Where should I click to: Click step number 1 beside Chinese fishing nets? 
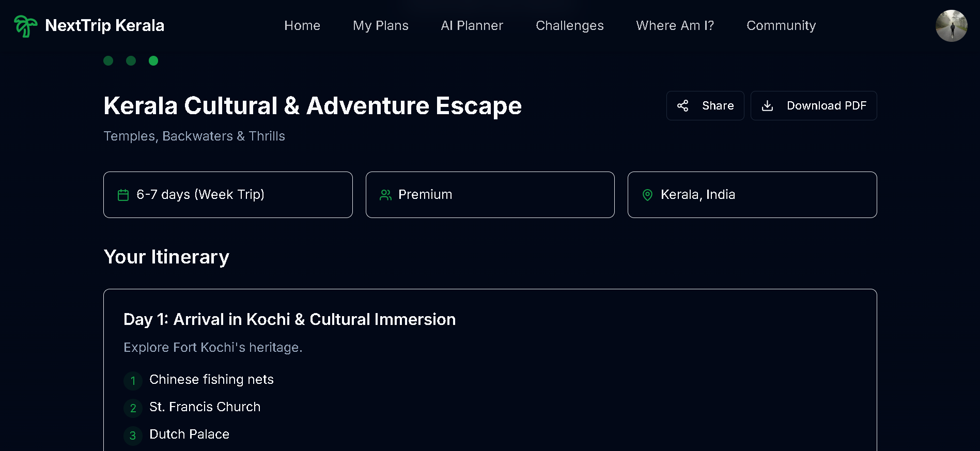coord(133,381)
